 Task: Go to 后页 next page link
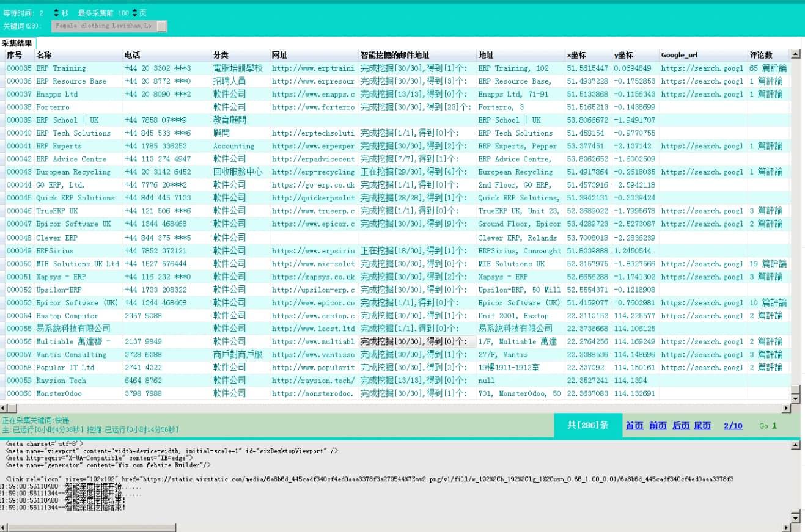[681, 426]
